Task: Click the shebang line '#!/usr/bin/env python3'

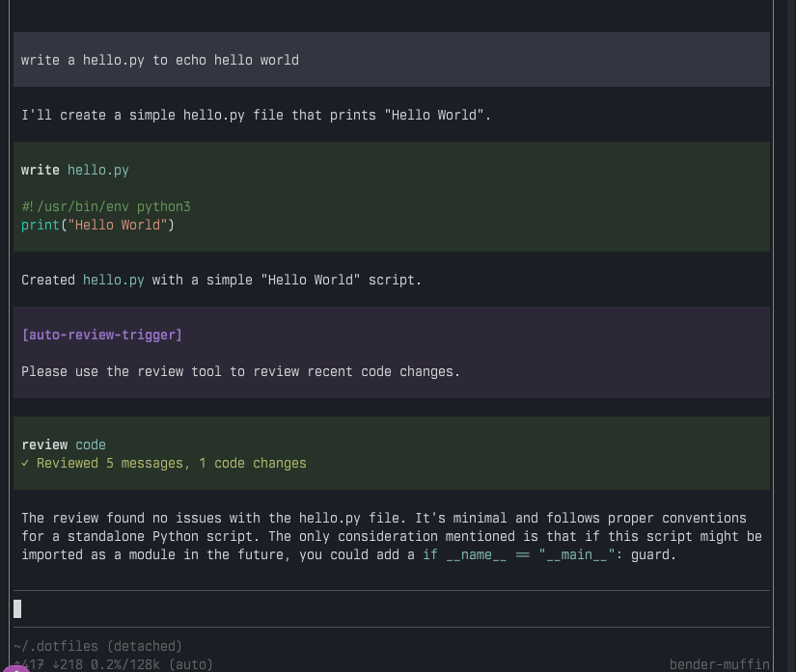Action: (106, 206)
